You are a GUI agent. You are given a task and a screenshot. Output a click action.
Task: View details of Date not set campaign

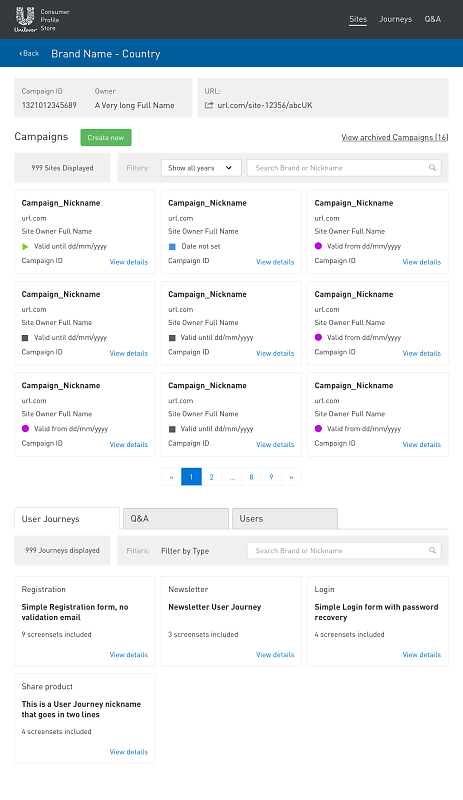point(275,262)
